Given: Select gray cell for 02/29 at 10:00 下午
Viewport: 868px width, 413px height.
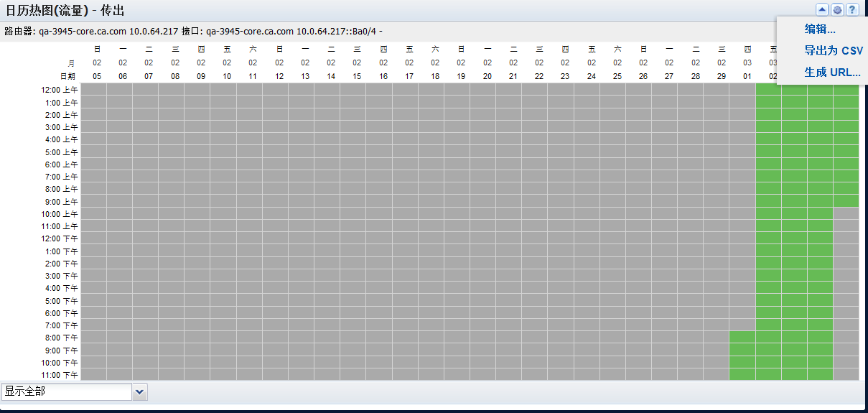Looking at the screenshot, I should point(716,363).
